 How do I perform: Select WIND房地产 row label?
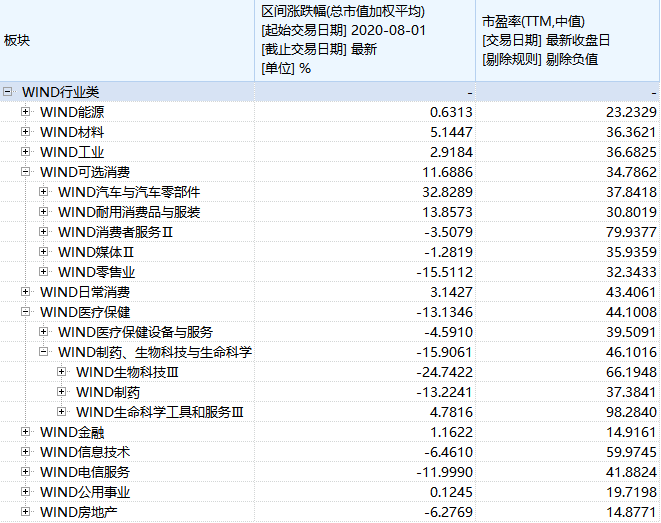(x=78, y=512)
